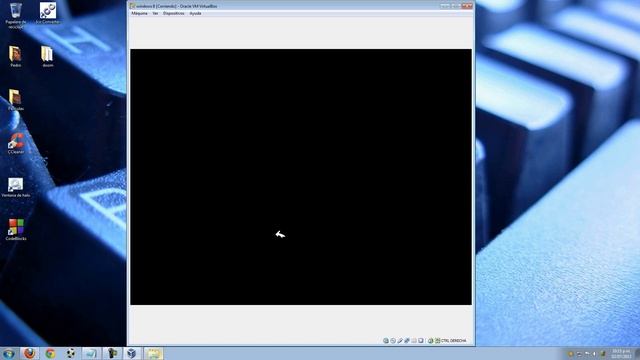The width and height of the screenshot is (640, 360).
Task: Click the CTRL DERECHA host key label
Action: pos(453,340)
